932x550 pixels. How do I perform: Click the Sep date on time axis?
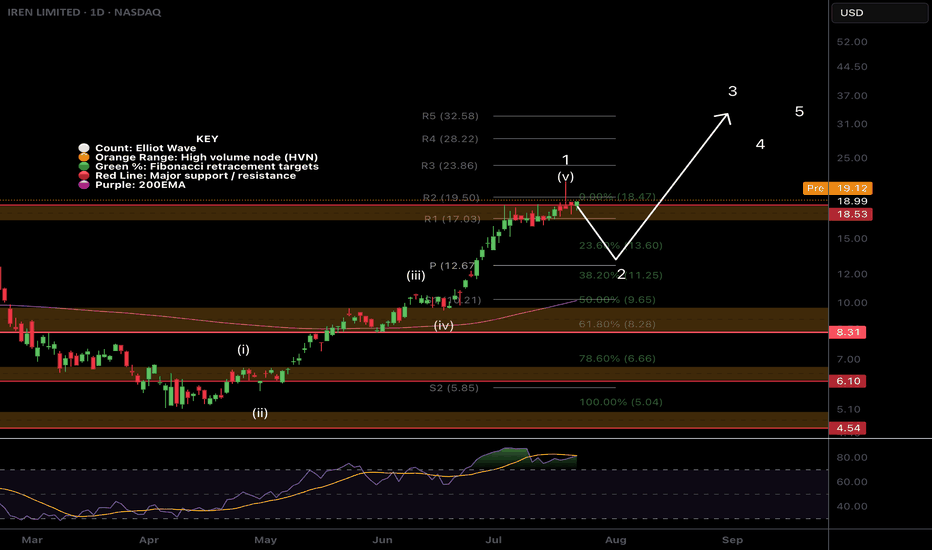point(732,540)
